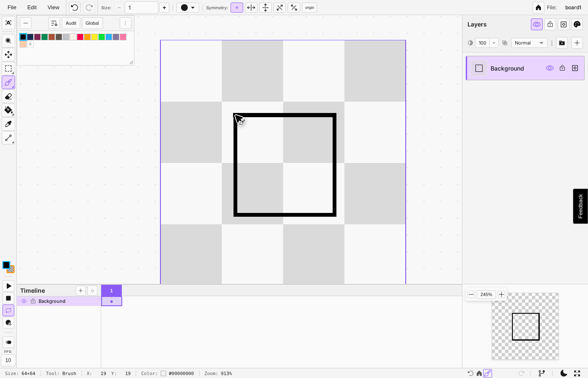The width and height of the screenshot is (588, 378).
Task: Click the Redo arrow in the top toolbar
Action: click(89, 8)
